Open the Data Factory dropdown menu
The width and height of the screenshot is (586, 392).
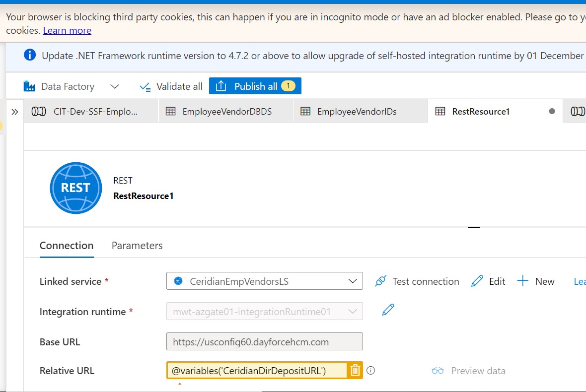pyautogui.click(x=114, y=86)
